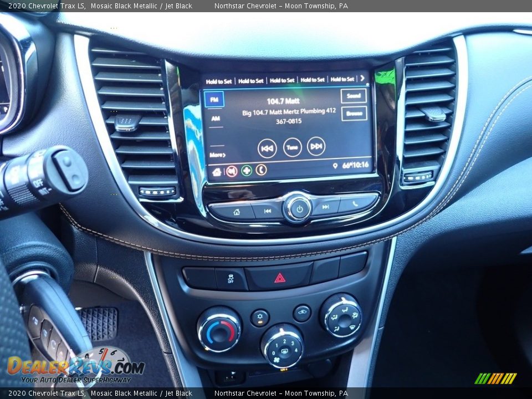Push the physical home button below the screen
532x399 pixels.
click(236, 212)
